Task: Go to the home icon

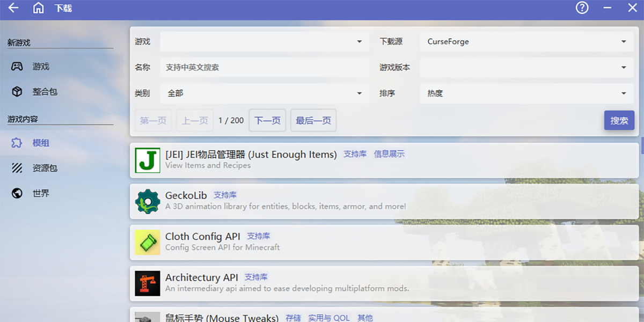Action: [39, 8]
